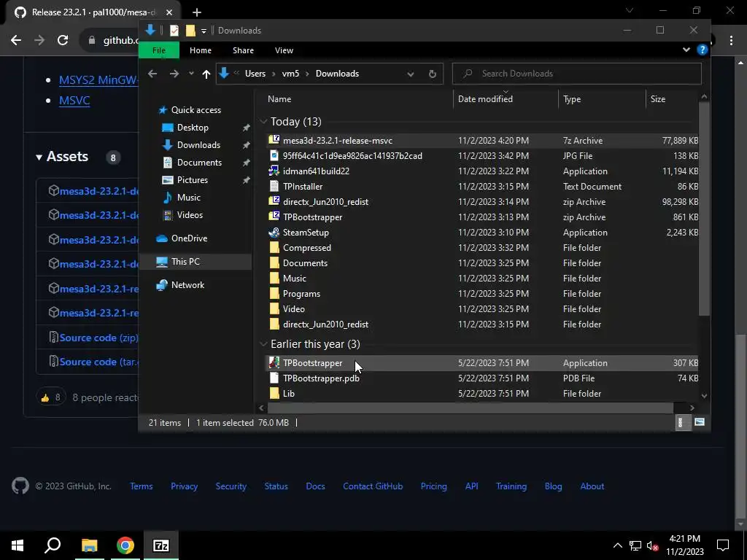Select Videos in navigation pane
The width and height of the screenshot is (747, 560).
click(x=190, y=215)
